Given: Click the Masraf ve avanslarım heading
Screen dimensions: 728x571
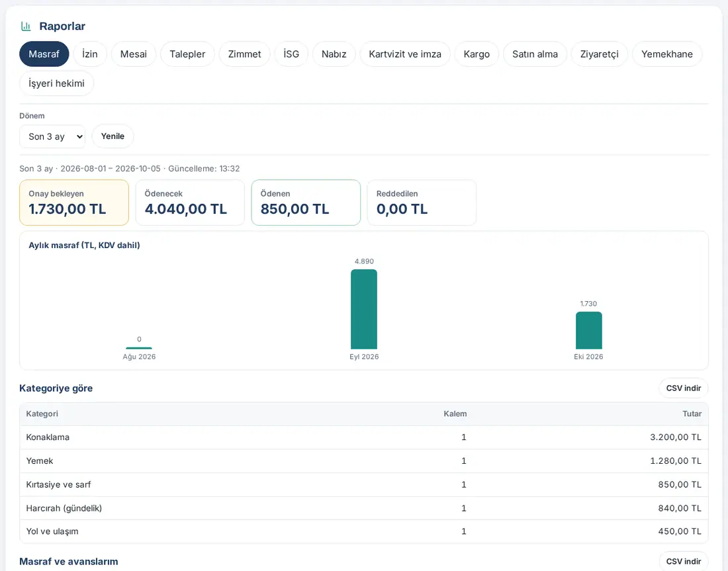Looking at the screenshot, I should [69, 561].
